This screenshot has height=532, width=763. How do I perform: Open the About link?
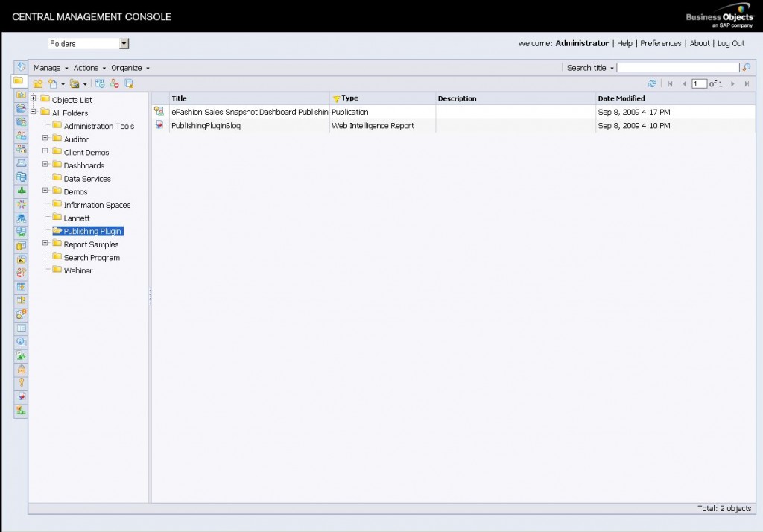699,43
